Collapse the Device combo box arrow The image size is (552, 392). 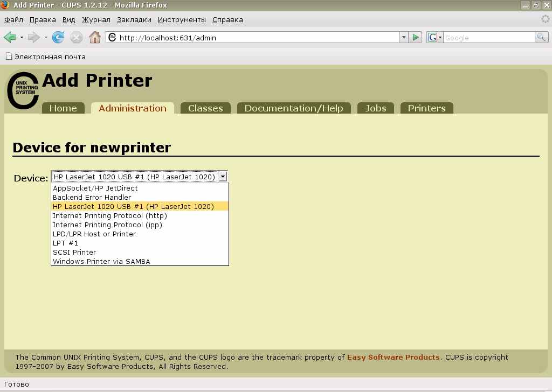(x=223, y=177)
